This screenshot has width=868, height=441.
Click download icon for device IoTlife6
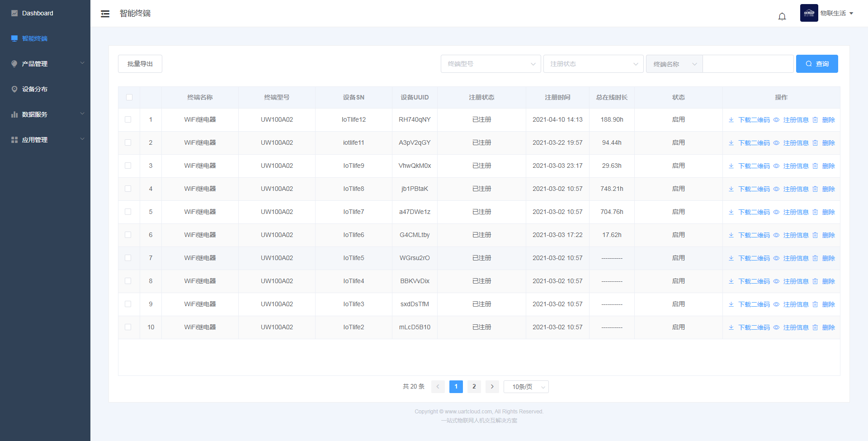(x=731, y=235)
